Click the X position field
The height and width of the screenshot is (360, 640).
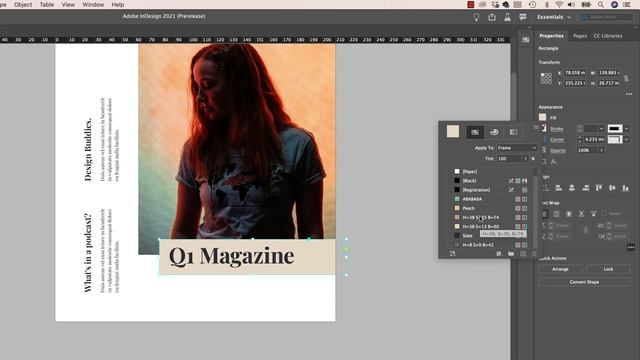(x=575, y=73)
